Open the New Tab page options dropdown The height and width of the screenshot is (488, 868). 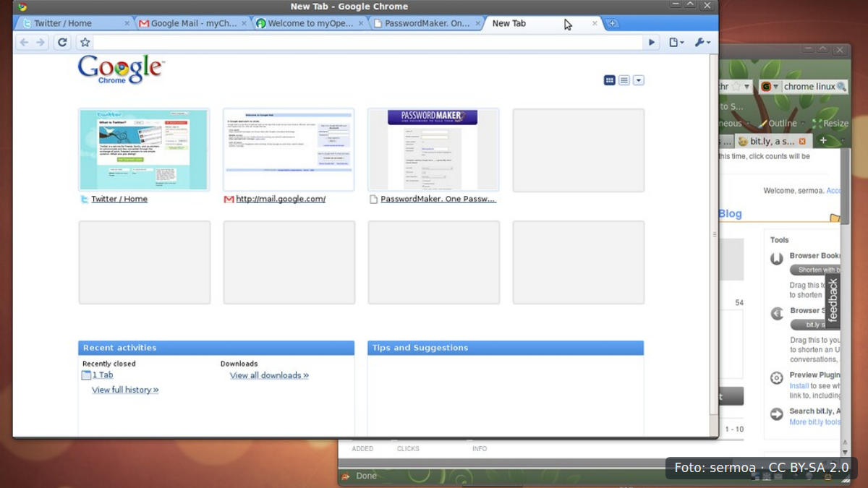[639, 80]
